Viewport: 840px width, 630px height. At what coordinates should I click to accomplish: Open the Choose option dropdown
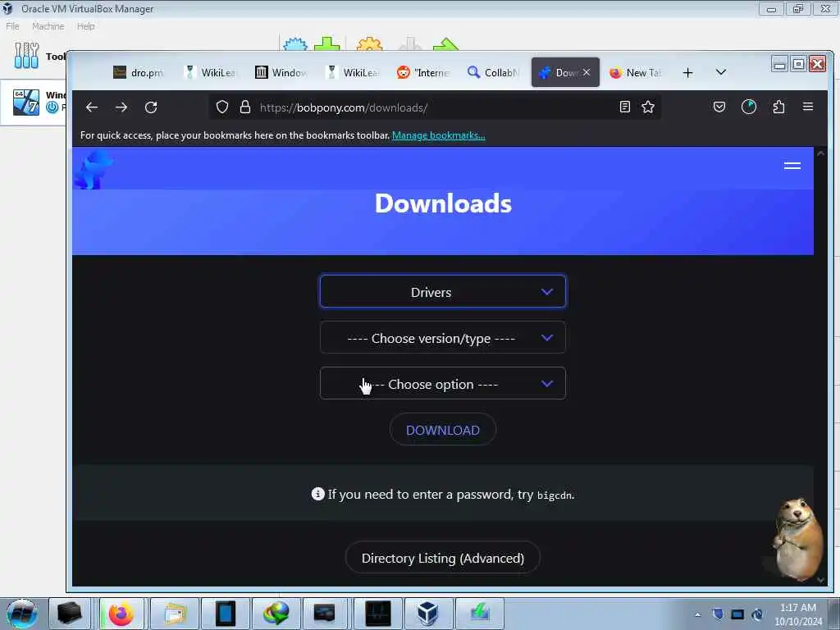click(442, 384)
